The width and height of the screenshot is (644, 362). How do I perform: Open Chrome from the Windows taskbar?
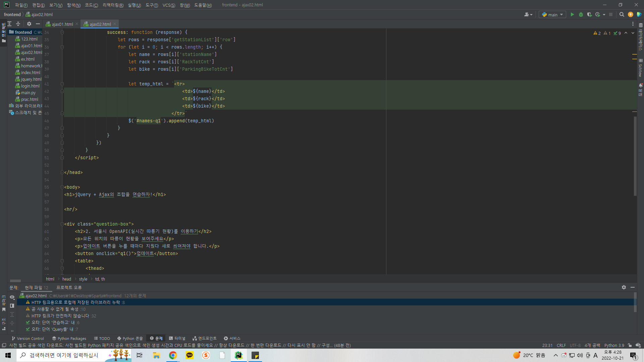[173, 355]
